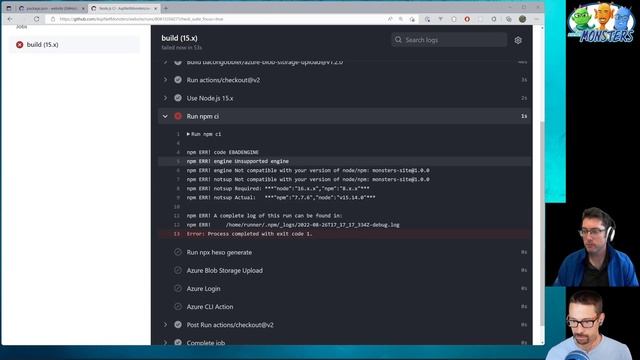Viewport: 640px width, 360px height.
Task: Expand the Use Node.js 15.x step
Action: (165, 98)
